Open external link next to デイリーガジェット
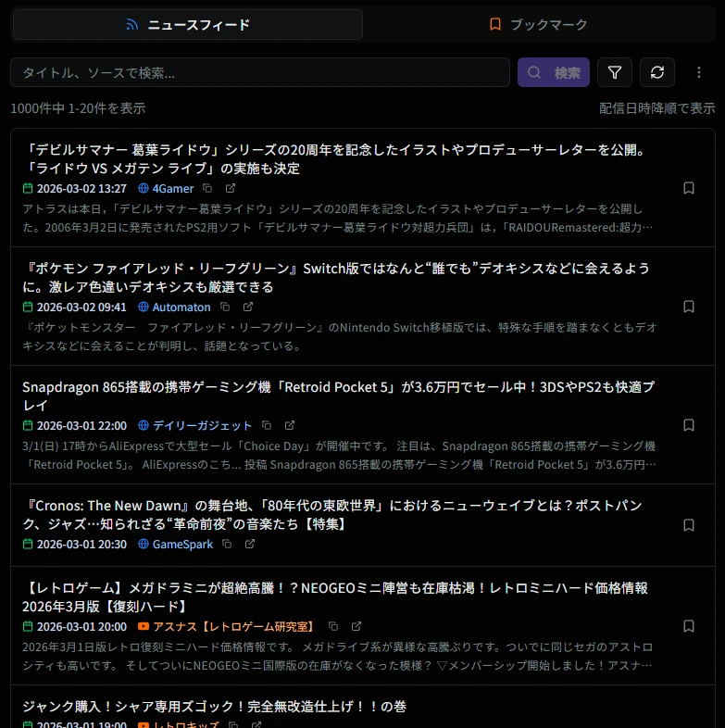725x728 pixels. coord(290,425)
